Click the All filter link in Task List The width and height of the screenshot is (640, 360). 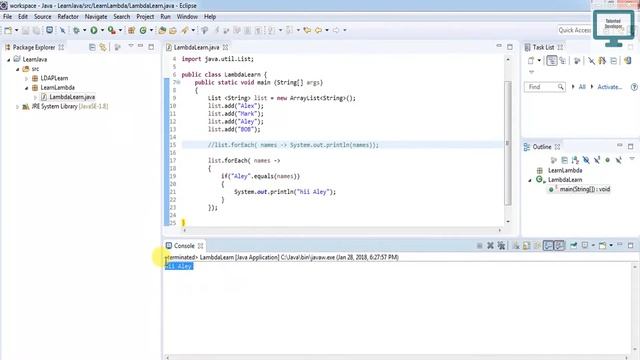coord(582,87)
